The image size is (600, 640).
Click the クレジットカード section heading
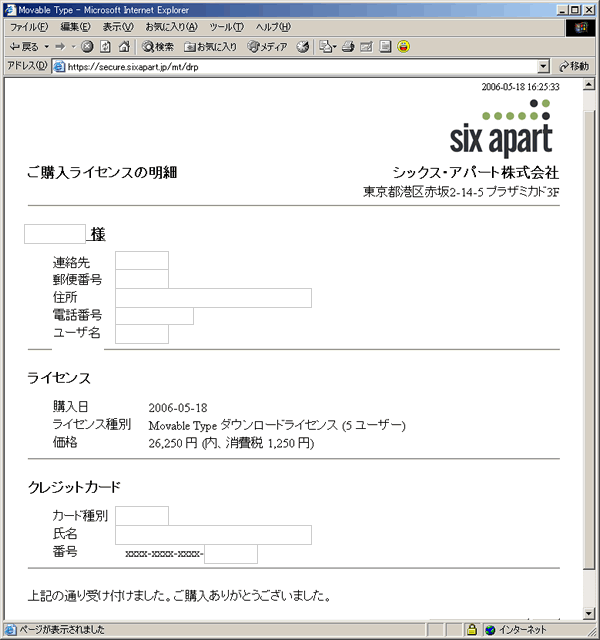74,487
